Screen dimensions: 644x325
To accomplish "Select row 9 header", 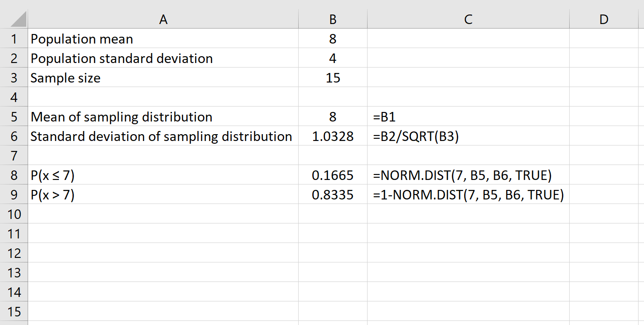I will [x=14, y=194].
